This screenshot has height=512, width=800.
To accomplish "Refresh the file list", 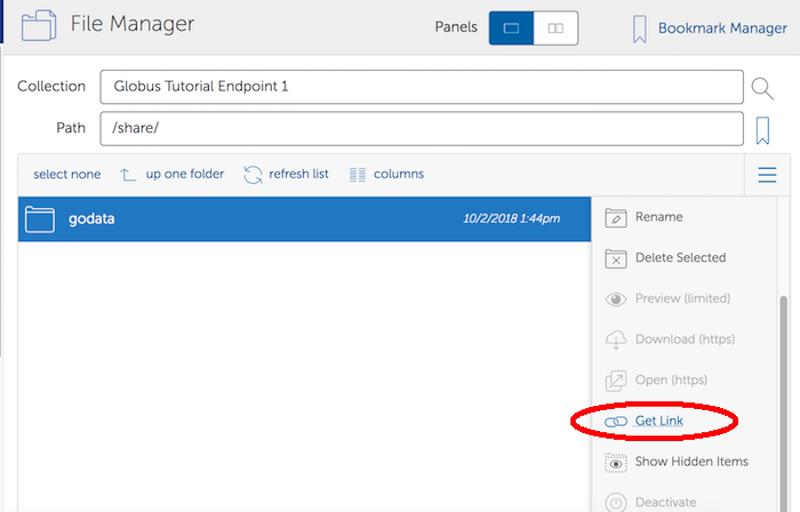I will tap(298, 174).
